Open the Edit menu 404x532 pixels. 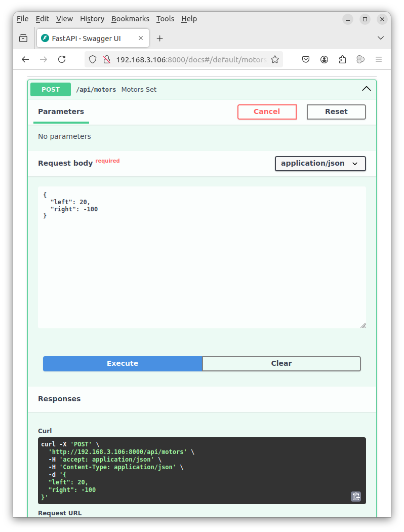click(x=43, y=19)
